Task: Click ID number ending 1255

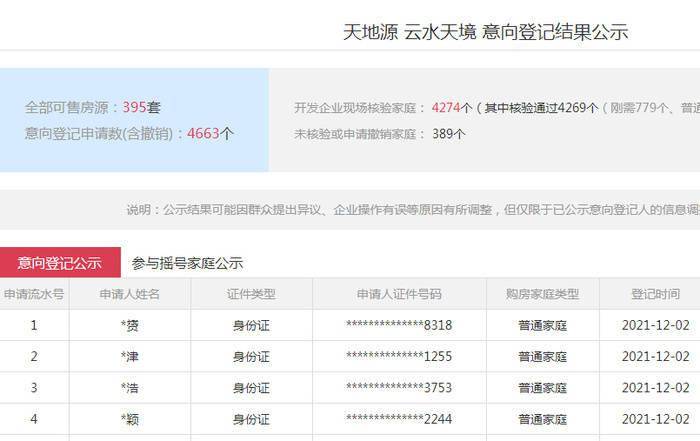Action: pyautogui.click(x=399, y=356)
